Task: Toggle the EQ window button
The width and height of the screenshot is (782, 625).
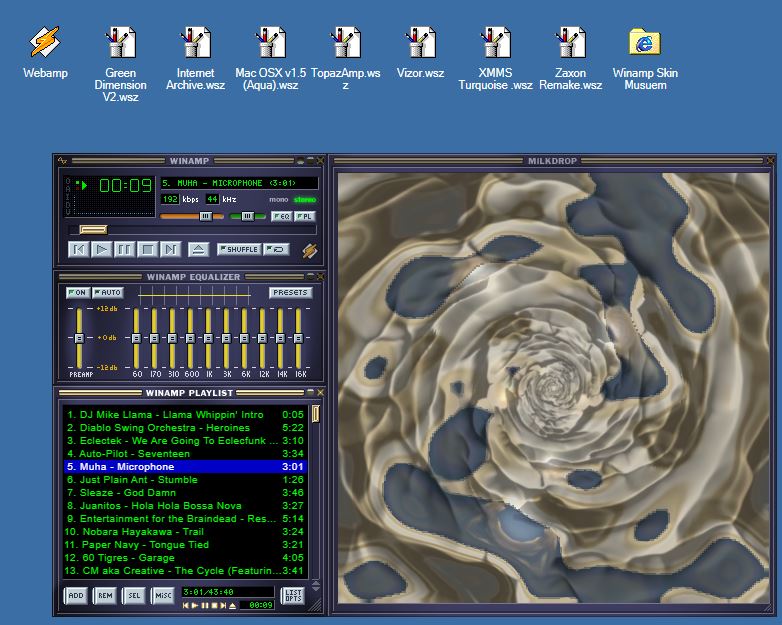Action: pyautogui.click(x=282, y=216)
